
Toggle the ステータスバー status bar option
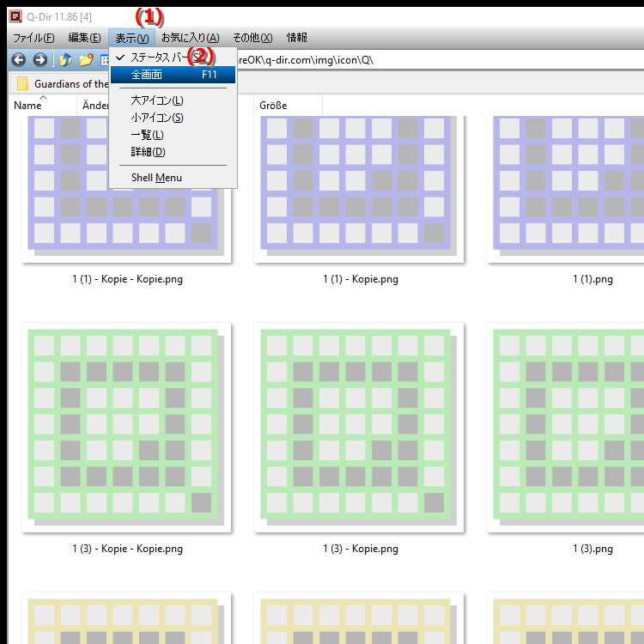pos(173,58)
